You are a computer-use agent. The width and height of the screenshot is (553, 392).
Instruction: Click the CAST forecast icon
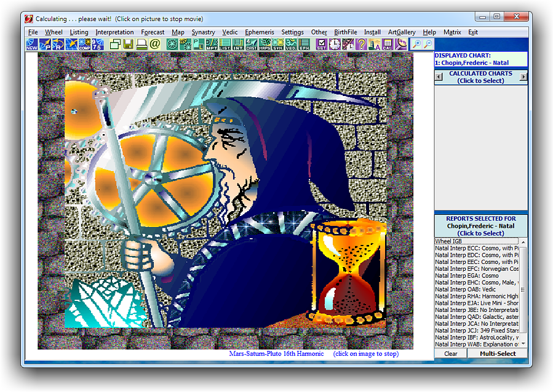(x=252, y=44)
